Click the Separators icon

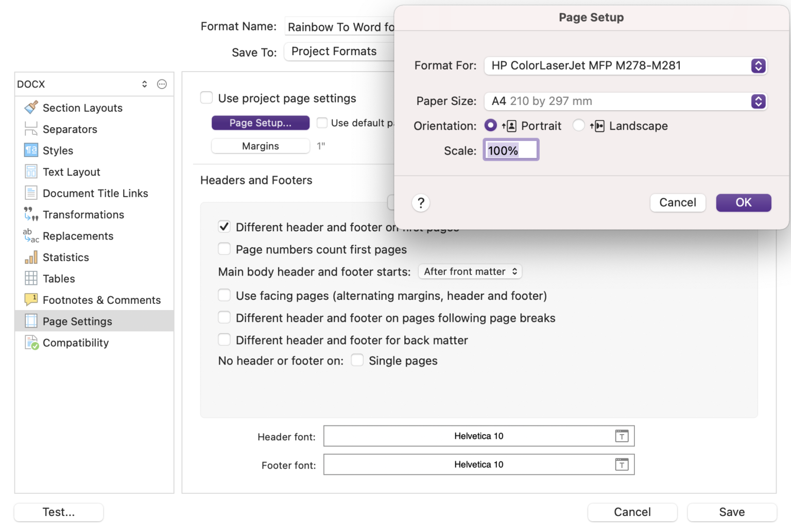pyautogui.click(x=31, y=129)
